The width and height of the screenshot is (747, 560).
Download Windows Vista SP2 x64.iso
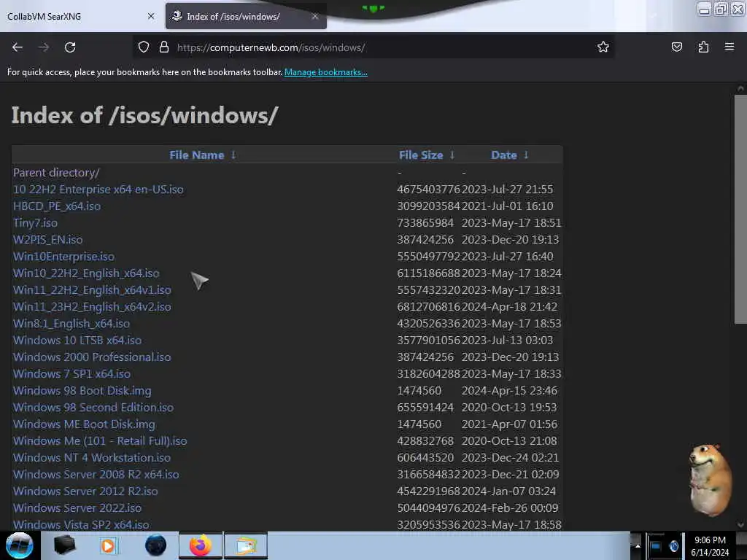click(x=81, y=525)
